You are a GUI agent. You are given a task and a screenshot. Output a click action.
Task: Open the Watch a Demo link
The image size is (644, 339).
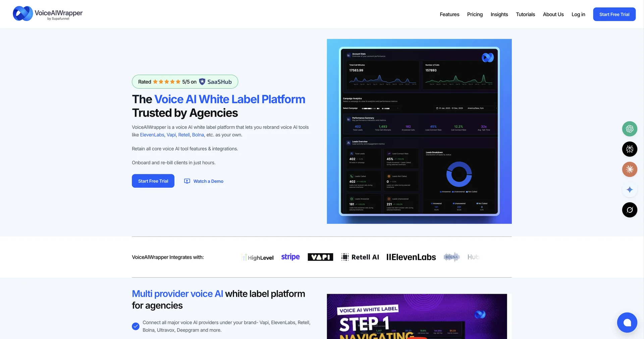tap(204, 181)
